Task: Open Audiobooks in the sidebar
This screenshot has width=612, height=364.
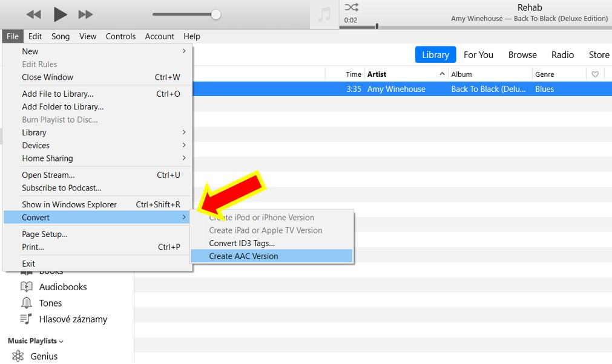Action: pos(63,287)
